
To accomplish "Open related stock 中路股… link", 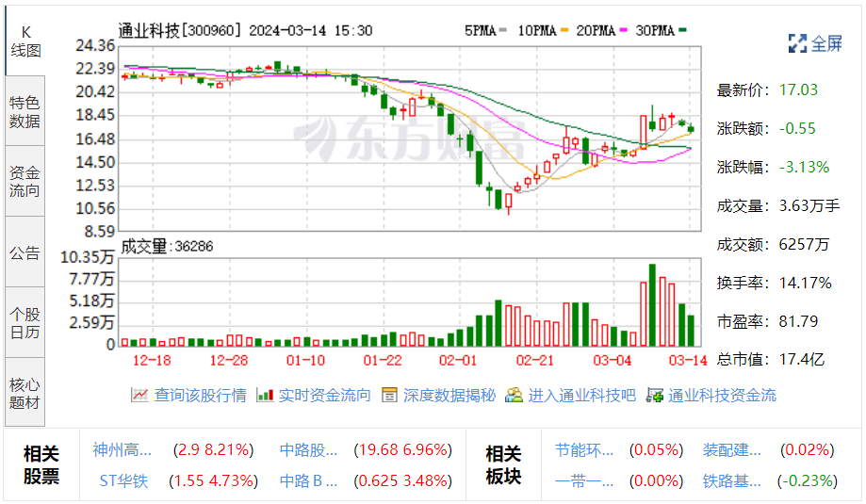I will point(308,450).
